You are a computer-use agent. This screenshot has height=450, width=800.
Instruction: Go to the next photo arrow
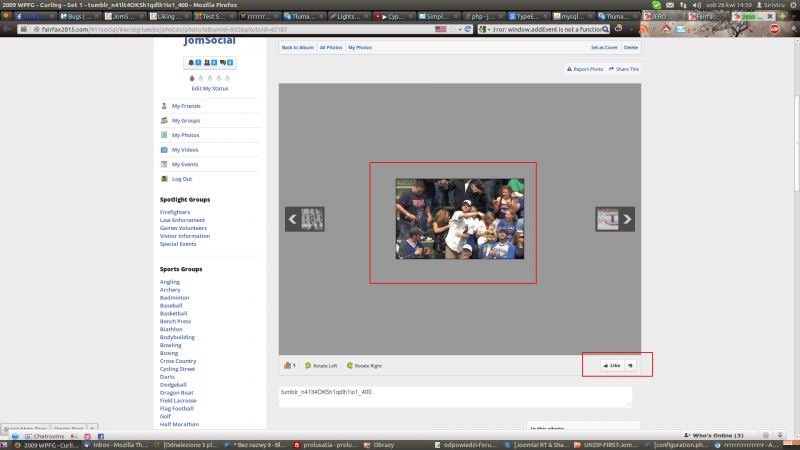tap(628, 219)
